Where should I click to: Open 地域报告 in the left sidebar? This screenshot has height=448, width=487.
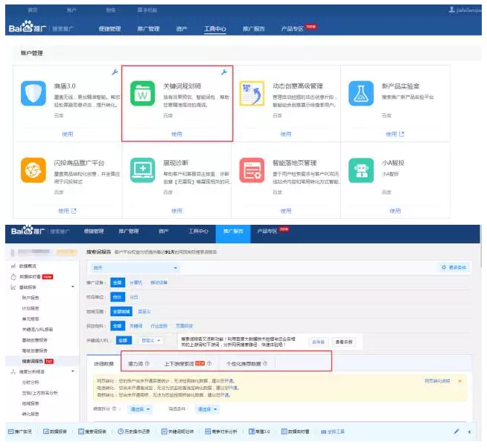tap(30, 403)
